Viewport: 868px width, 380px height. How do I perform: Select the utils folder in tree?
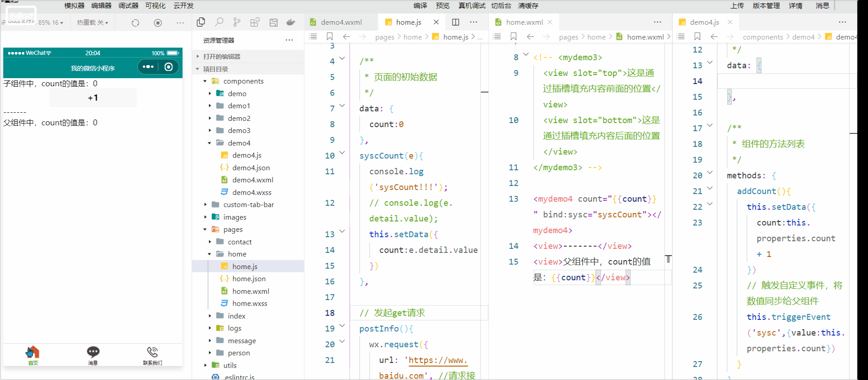[x=230, y=365]
